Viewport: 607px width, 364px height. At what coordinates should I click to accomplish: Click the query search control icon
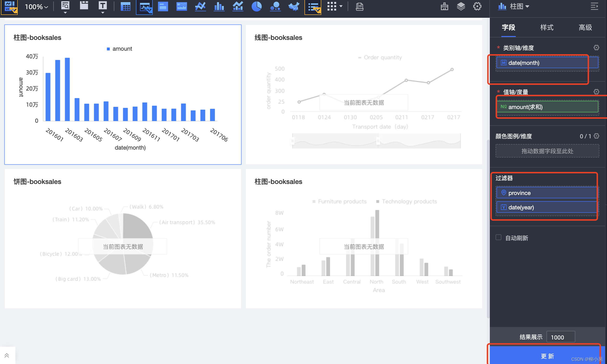[x=65, y=5]
